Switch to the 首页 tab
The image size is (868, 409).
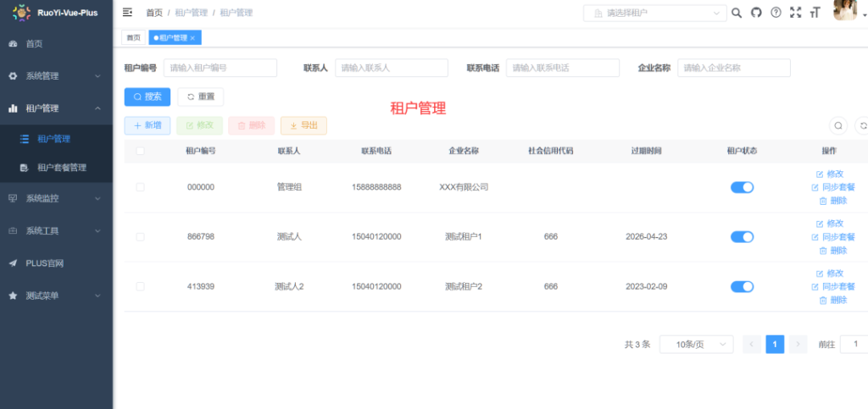[134, 38]
